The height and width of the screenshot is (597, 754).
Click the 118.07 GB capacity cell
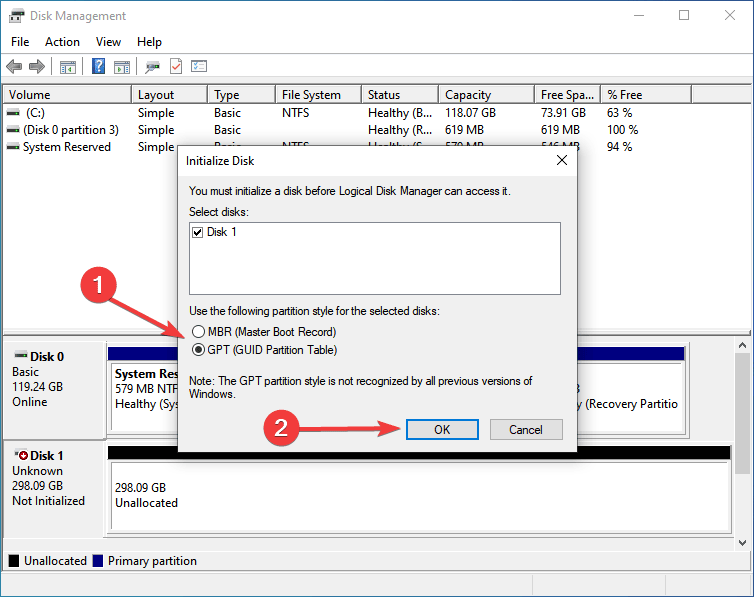coord(470,113)
